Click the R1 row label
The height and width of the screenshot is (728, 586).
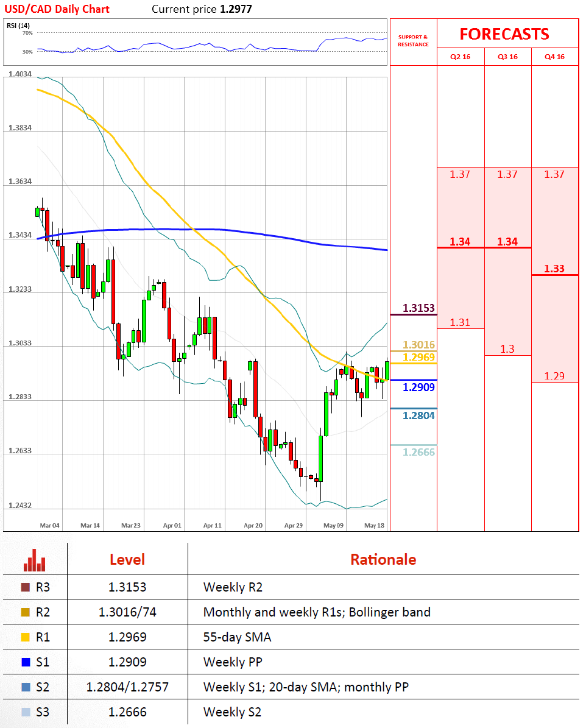pyautogui.click(x=43, y=637)
